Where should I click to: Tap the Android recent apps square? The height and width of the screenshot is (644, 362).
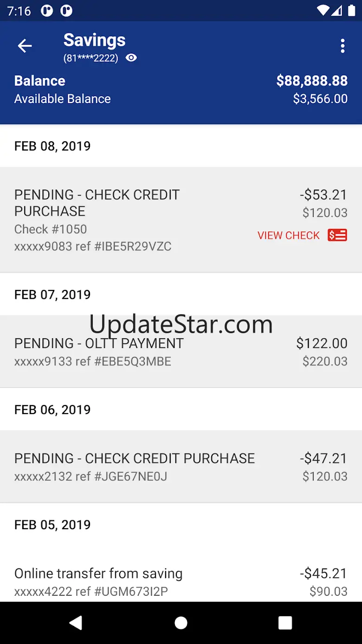285,623
